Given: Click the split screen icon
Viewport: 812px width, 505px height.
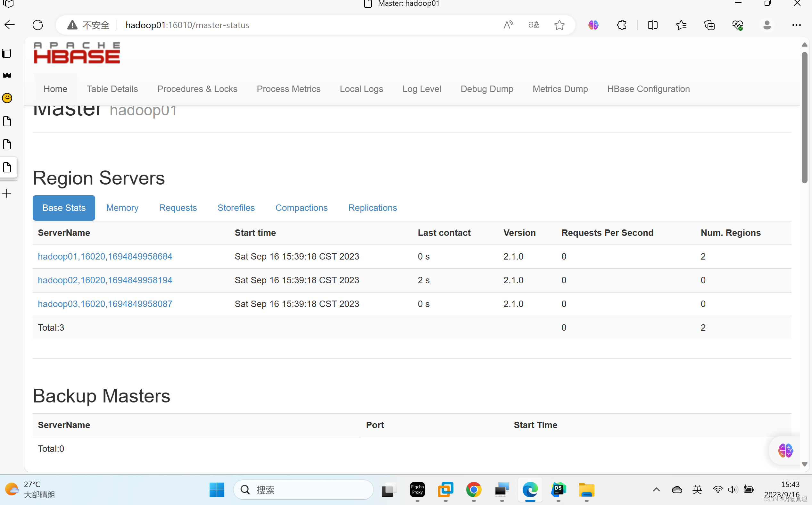Looking at the screenshot, I should click(x=652, y=25).
